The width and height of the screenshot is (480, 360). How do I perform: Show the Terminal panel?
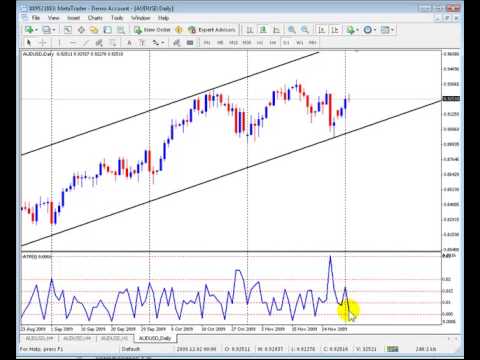click(x=107, y=30)
